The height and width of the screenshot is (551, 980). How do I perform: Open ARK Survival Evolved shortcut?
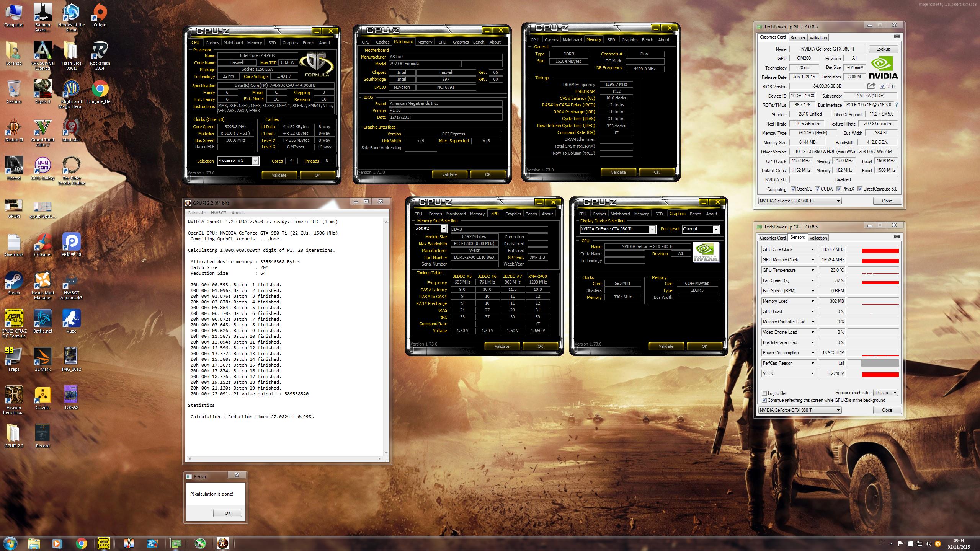[42, 55]
